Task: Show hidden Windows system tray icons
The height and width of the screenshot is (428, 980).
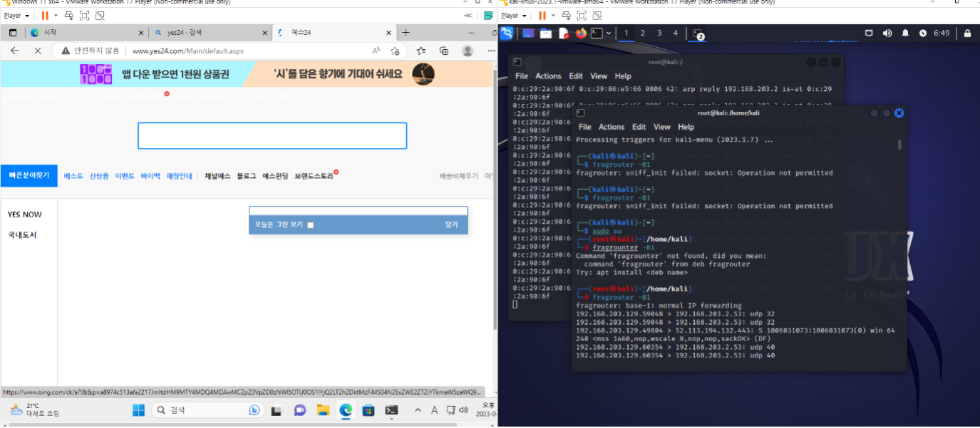Action: tap(418, 410)
